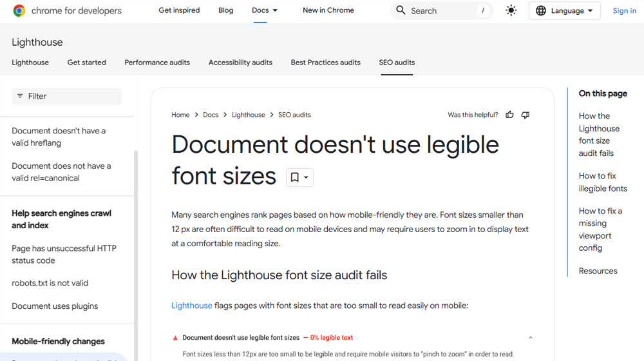Click the Sign in link
Viewport: 644px width, 361px height.
(624, 11)
